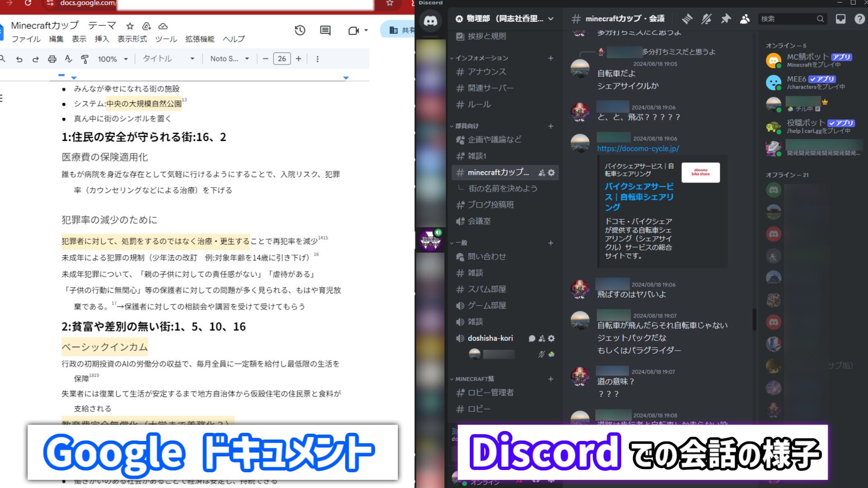
Task: Invite members to minecraftカップ channel
Action: pyautogui.click(x=542, y=173)
